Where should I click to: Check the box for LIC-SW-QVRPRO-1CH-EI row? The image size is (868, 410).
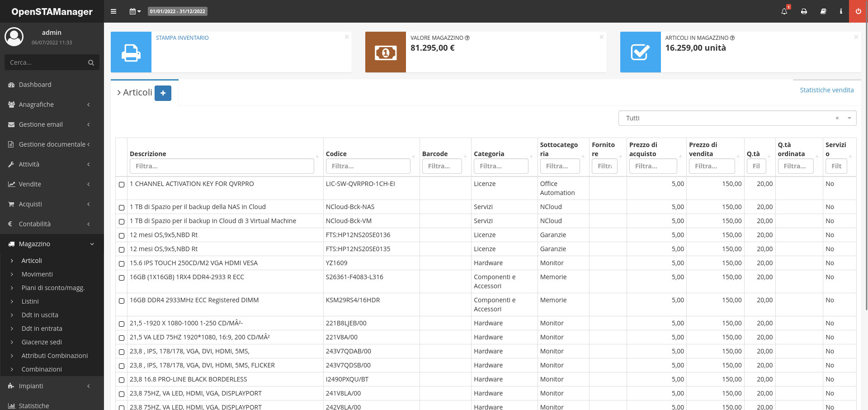122,185
